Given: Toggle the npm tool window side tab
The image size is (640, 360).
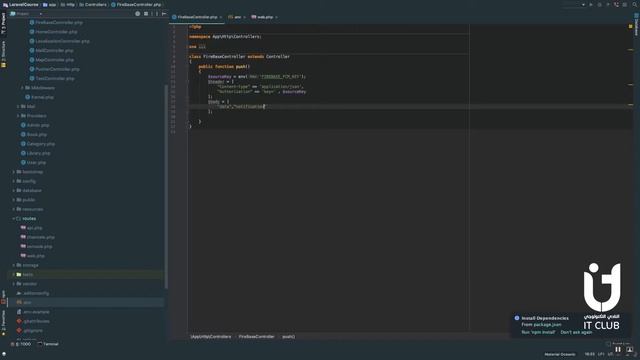Looking at the screenshot, I should [3, 298].
